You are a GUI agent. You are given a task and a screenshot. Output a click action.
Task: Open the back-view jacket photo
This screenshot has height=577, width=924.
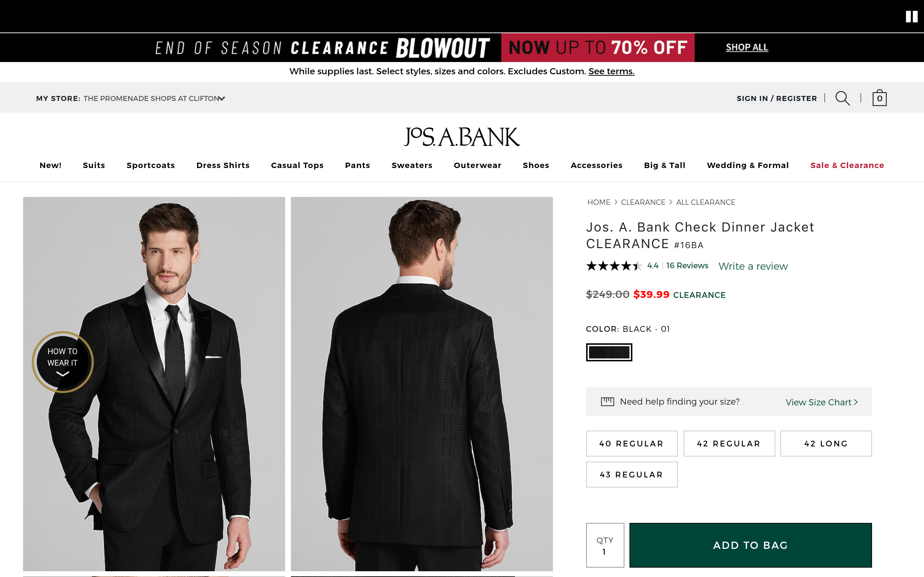422,383
